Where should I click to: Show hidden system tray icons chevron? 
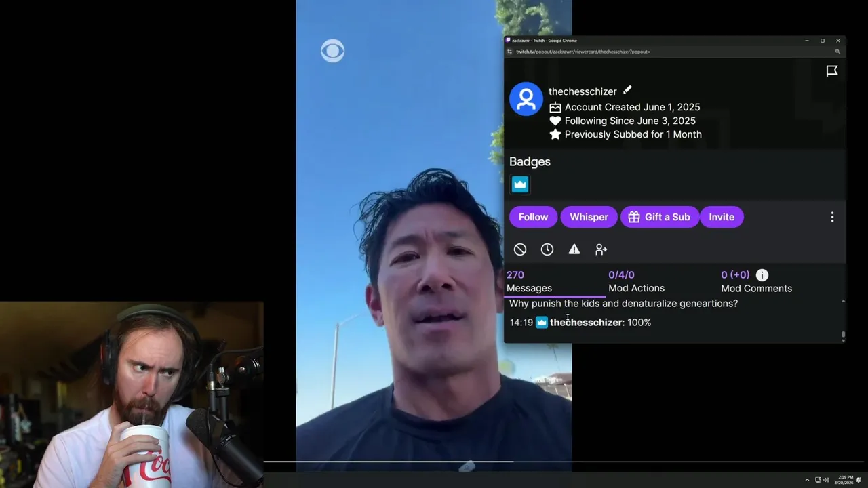[x=807, y=480]
